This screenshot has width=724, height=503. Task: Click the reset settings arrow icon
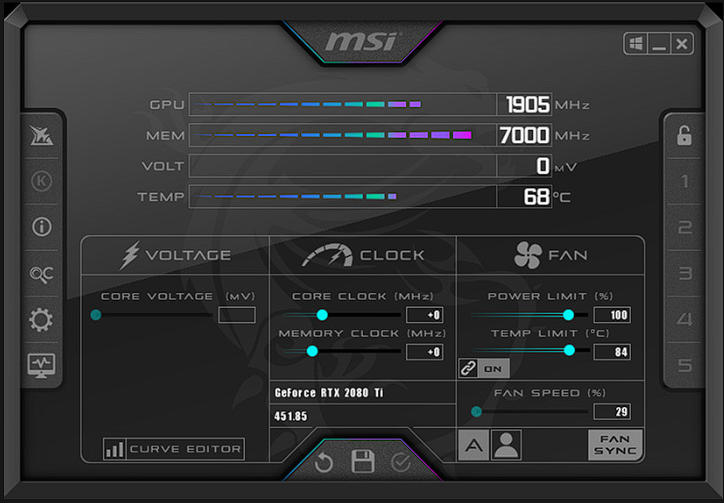tap(324, 462)
